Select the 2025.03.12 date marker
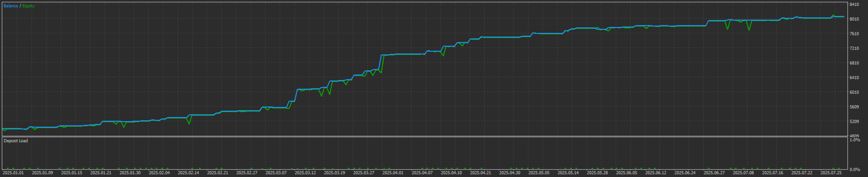Viewport: 868px width, 177px height. 305,173
